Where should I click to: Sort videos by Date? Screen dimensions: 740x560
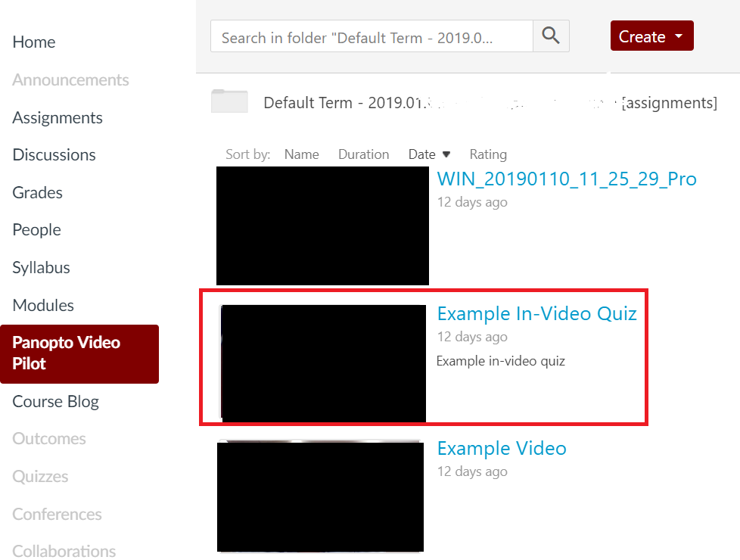(428, 154)
